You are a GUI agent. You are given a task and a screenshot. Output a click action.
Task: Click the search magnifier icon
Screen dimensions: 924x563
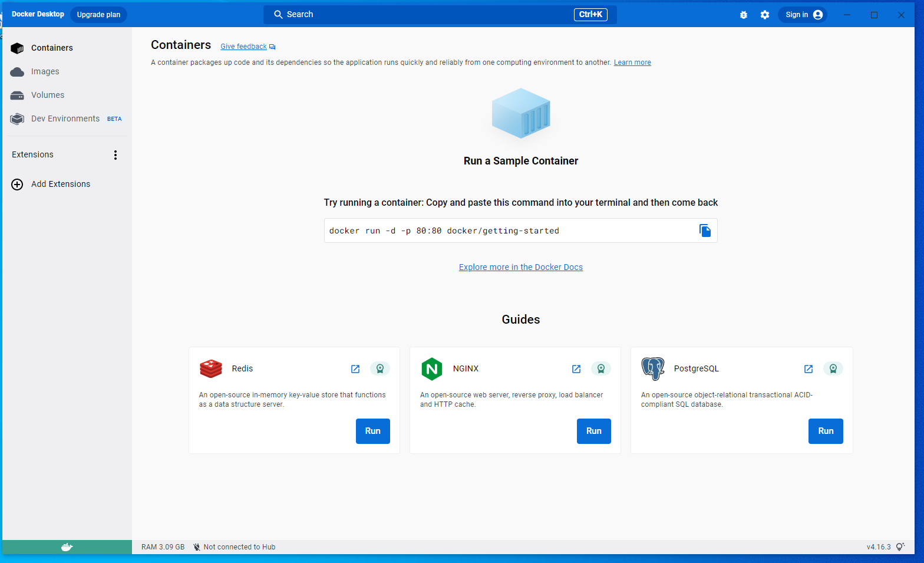tap(278, 14)
